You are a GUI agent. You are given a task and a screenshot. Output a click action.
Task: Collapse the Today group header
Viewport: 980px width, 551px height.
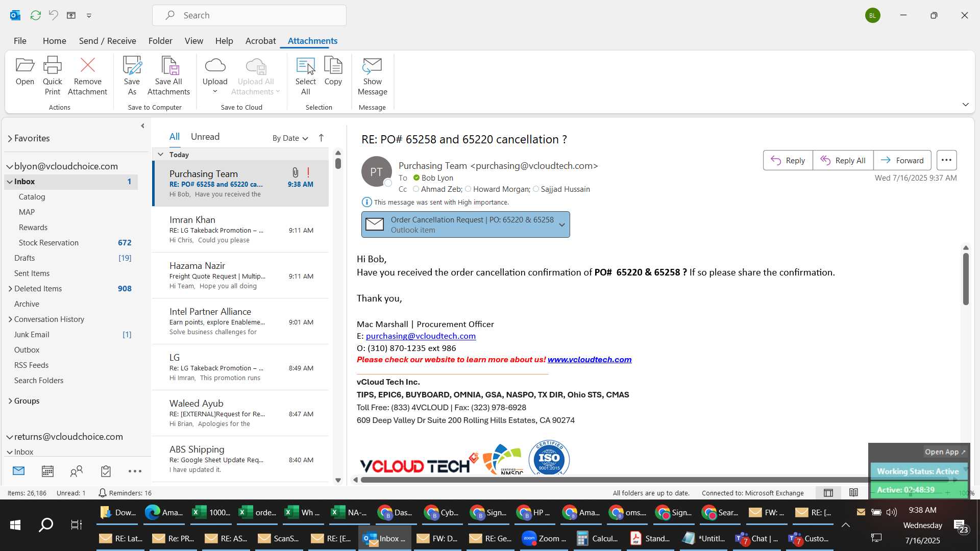click(160, 154)
